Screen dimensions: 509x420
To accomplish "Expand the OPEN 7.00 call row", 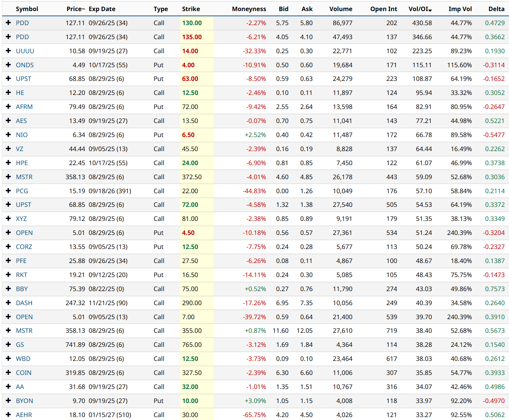I will [8, 317].
